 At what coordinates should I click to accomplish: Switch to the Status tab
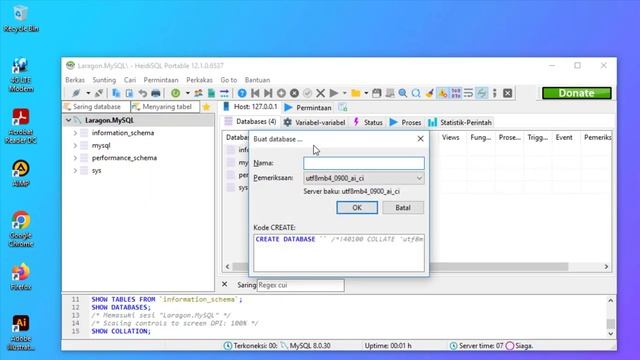tap(368, 122)
